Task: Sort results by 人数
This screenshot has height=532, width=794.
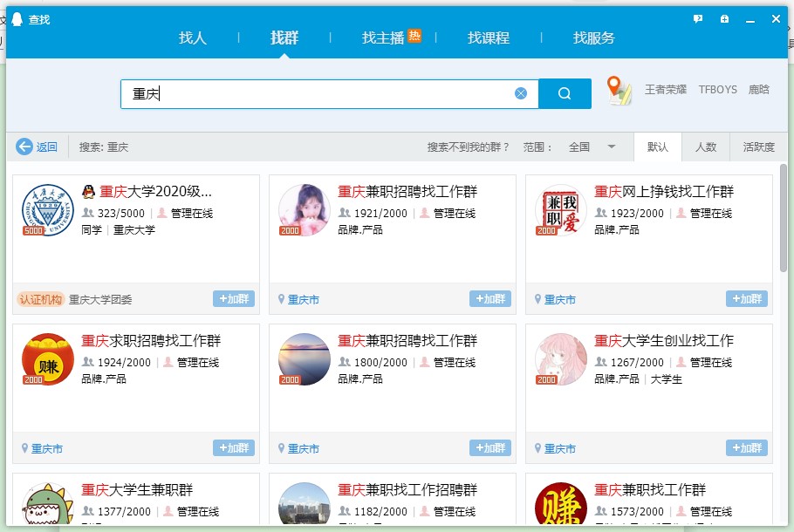Action: [x=706, y=147]
